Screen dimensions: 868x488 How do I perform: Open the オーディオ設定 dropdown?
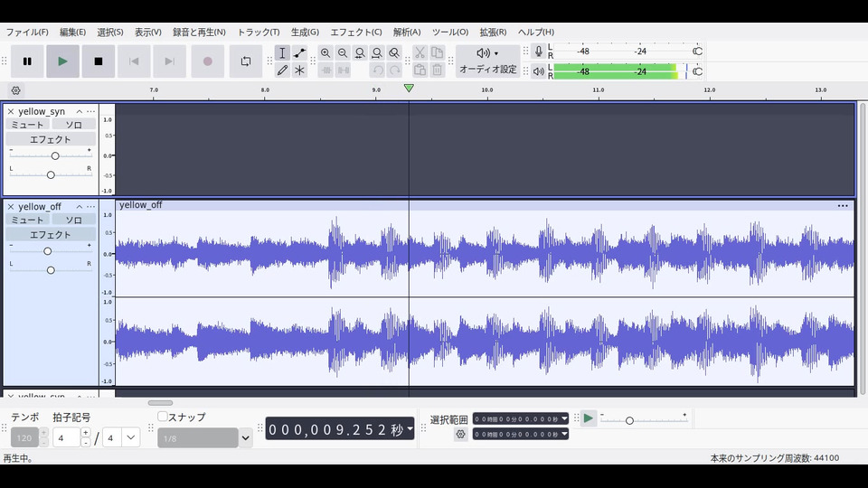487,61
